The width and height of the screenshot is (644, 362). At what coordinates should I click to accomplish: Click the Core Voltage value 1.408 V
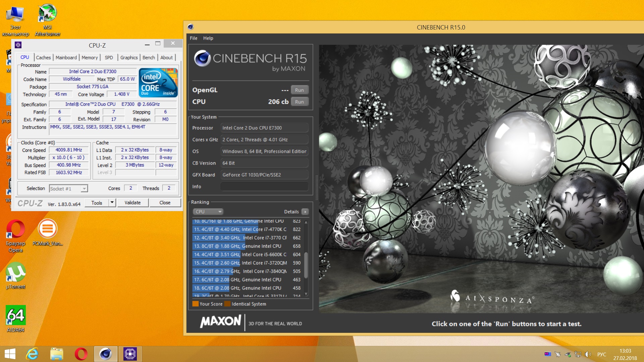(121, 94)
